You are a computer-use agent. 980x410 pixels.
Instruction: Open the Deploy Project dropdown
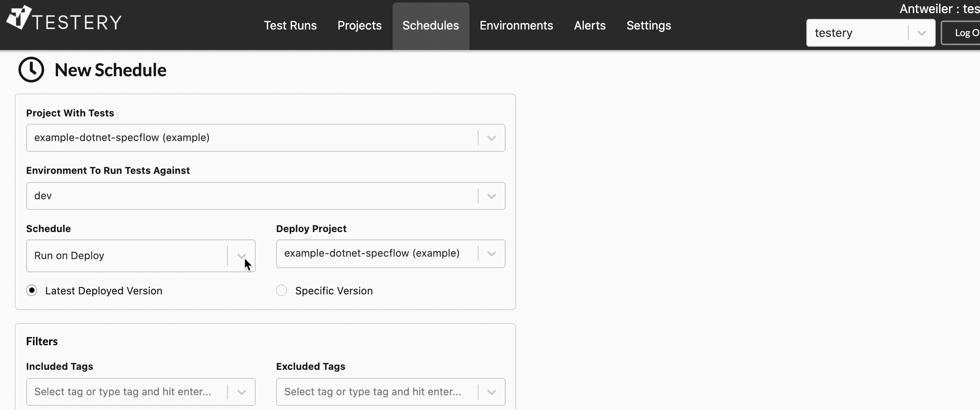491,253
